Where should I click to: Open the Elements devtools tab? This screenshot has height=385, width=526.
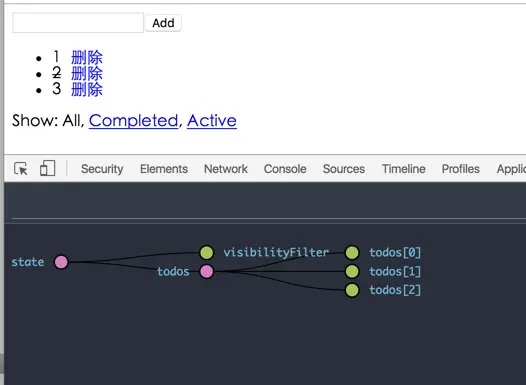[x=164, y=169]
